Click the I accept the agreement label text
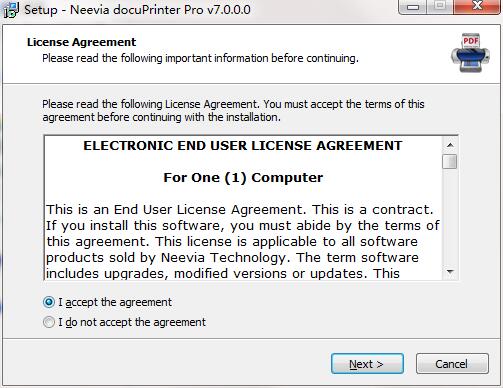Viewport: 503px width, 388px height. pos(115,302)
